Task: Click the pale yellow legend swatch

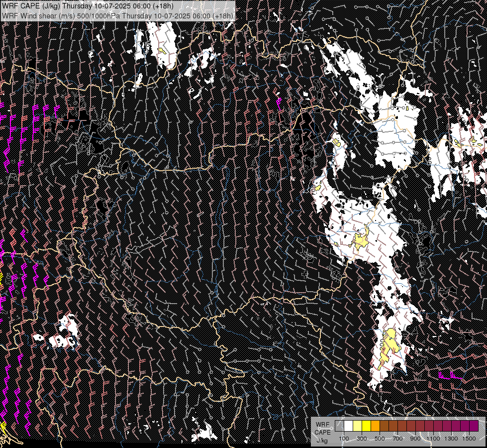Action: 358,426
